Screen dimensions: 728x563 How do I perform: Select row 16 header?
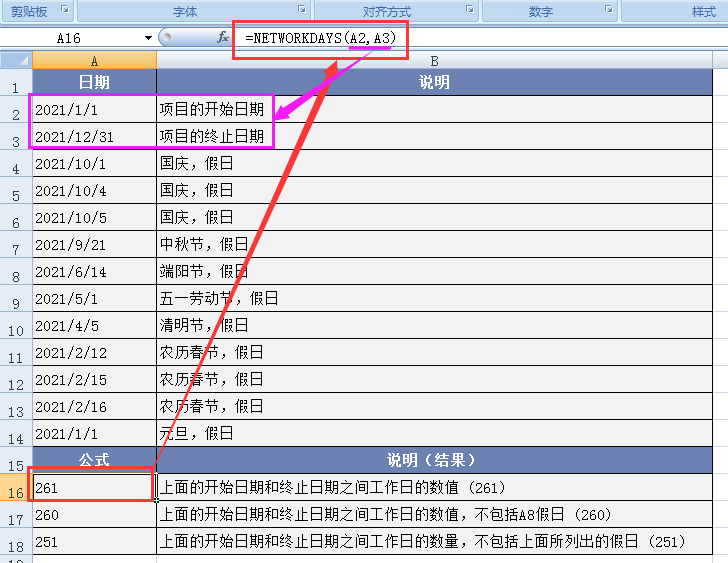pos(16,487)
